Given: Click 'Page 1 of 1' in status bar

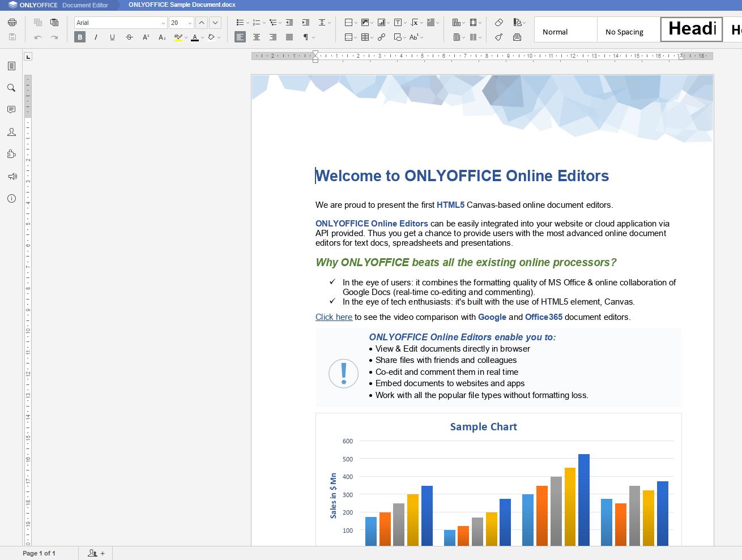Looking at the screenshot, I should click(x=39, y=553).
